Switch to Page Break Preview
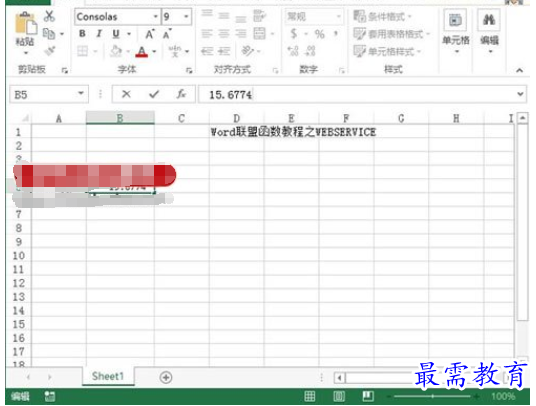 pyautogui.click(x=368, y=396)
